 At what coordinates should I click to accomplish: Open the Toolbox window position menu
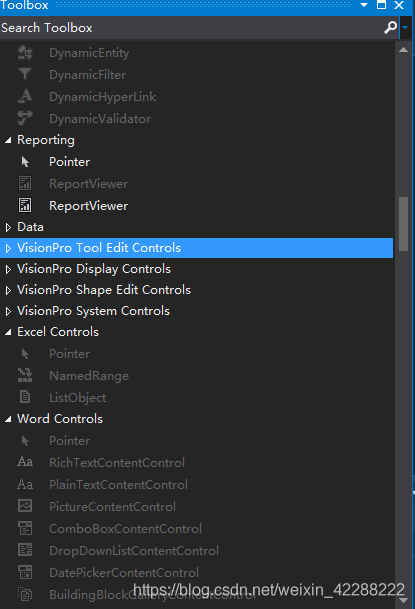pyautogui.click(x=364, y=5)
